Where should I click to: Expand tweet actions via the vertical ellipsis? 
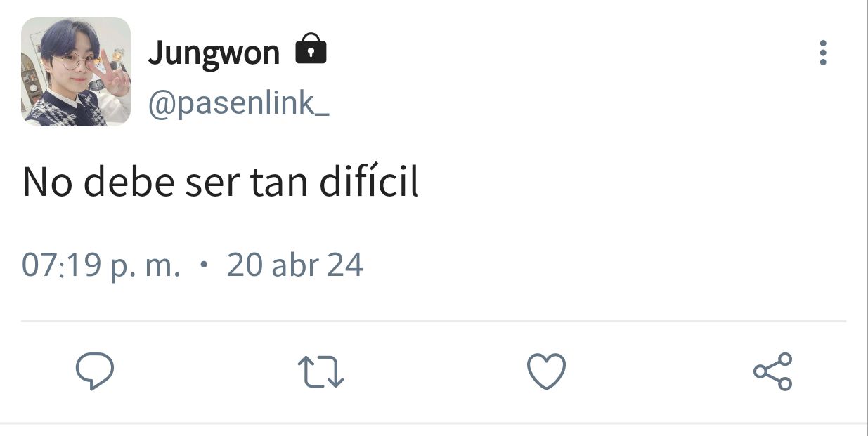[x=823, y=53]
